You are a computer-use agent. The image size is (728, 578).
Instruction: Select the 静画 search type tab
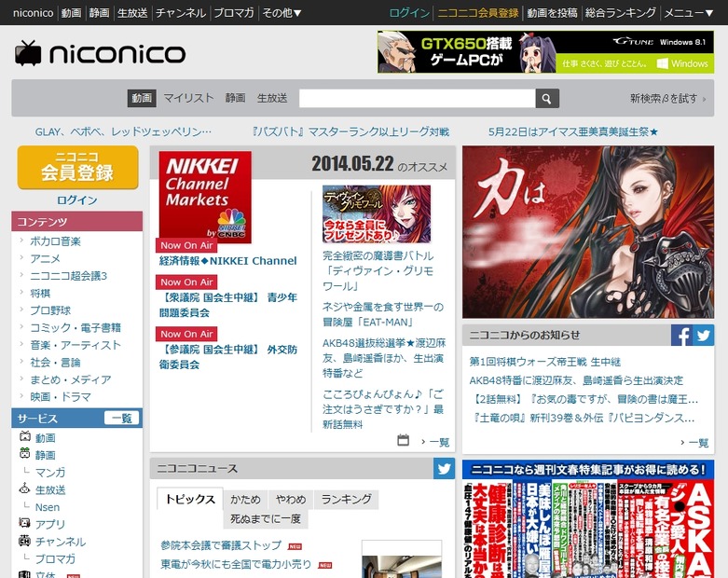pyautogui.click(x=235, y=99)
